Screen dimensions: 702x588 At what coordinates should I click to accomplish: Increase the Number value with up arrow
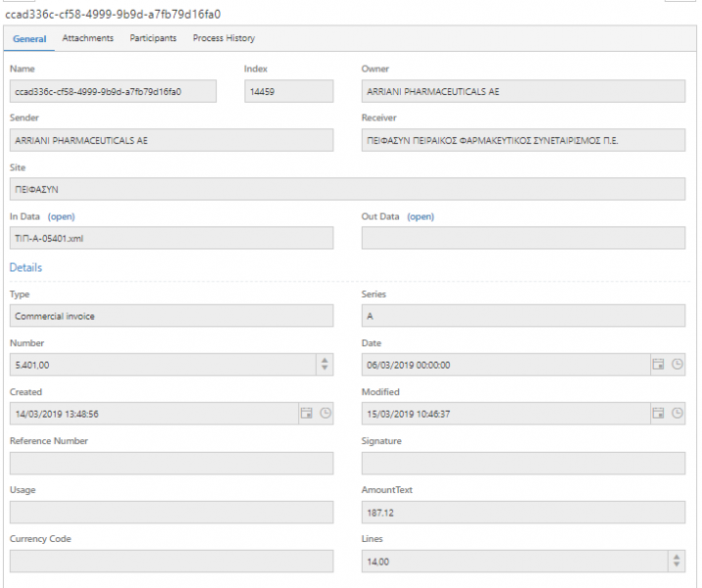(x=325, y=360)
